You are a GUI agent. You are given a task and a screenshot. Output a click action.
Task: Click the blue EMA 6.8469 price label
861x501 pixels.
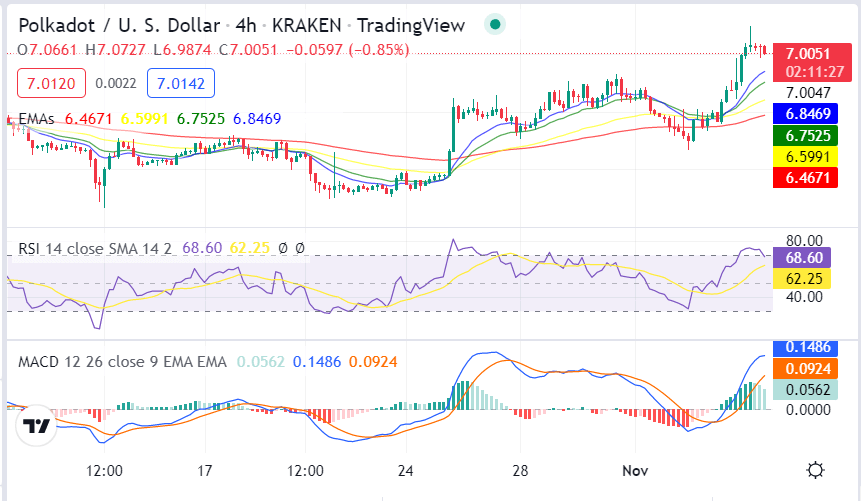[x=805, y=114]
